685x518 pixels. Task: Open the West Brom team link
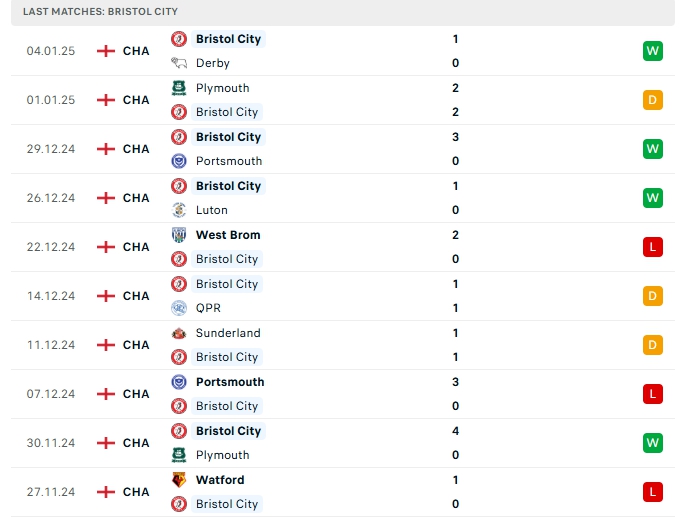pos(228,235)
